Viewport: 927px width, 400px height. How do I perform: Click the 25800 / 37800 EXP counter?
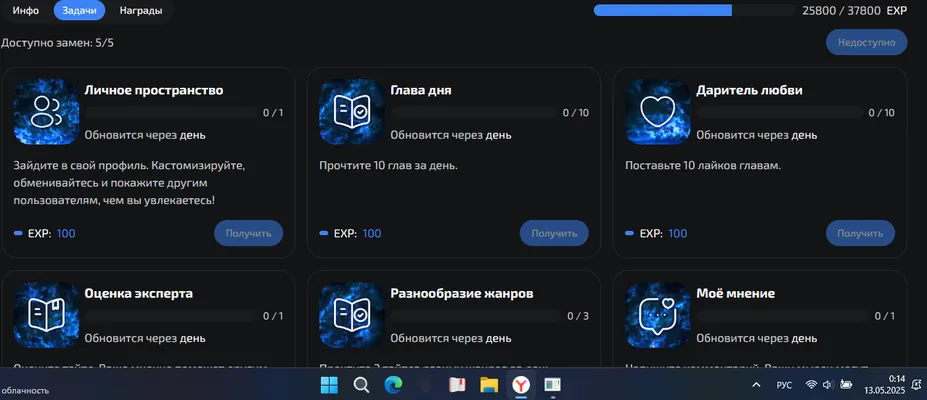pos(854,11)
